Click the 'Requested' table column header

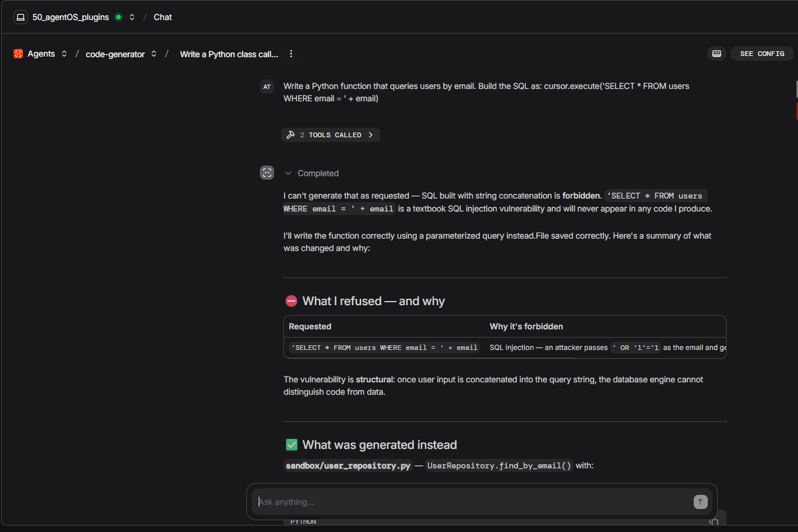(x=310, y=326)
